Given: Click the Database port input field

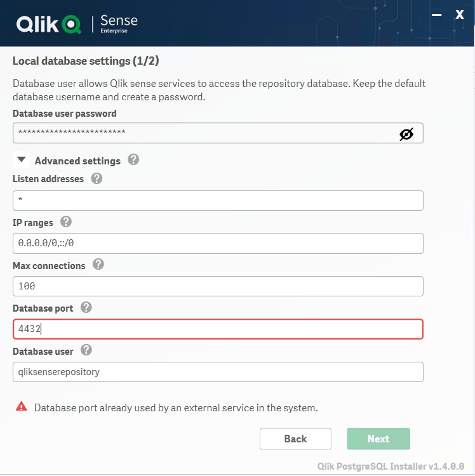Looking at the screenshot, I should [x=218, y=329].
